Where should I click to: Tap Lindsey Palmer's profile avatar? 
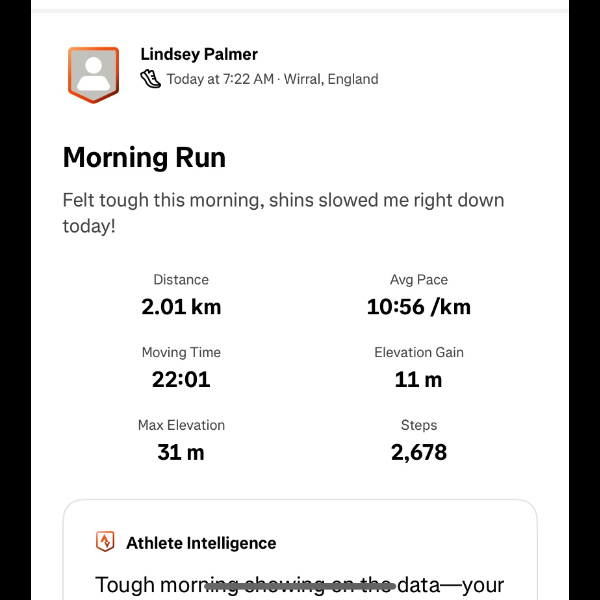[93, 74]
